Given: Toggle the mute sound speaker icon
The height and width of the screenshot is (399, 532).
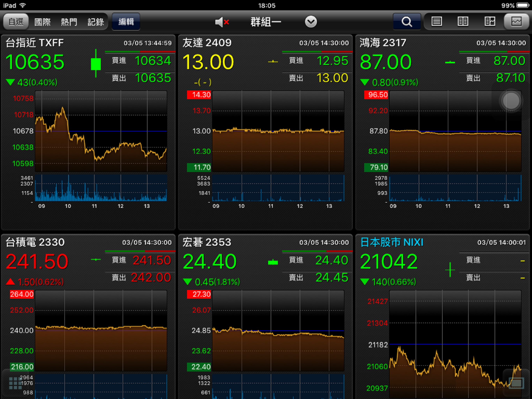Looking at the screenshot, I should 222,22.
